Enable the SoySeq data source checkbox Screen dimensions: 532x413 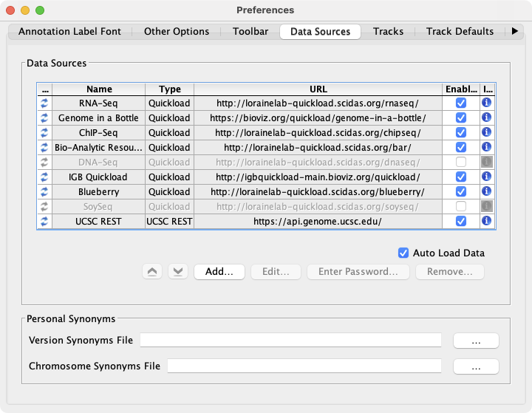tap(461, 206)
